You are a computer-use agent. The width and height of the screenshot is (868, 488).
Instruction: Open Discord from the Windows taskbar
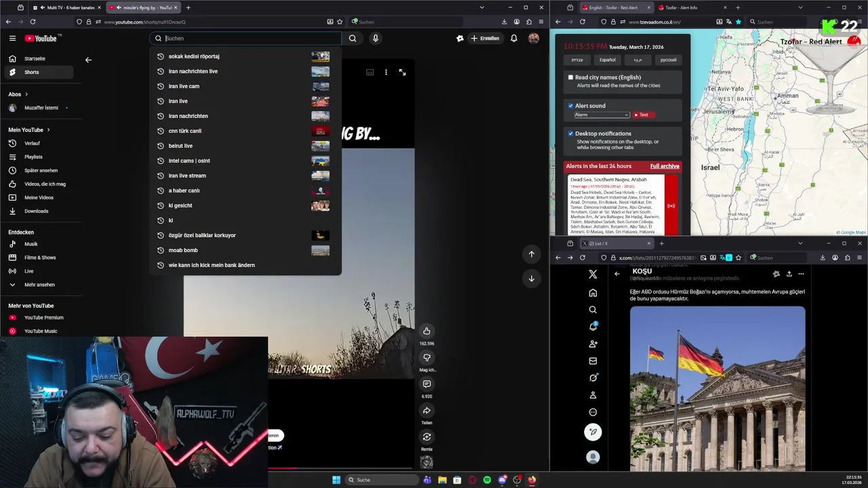[x=502, y=480]
